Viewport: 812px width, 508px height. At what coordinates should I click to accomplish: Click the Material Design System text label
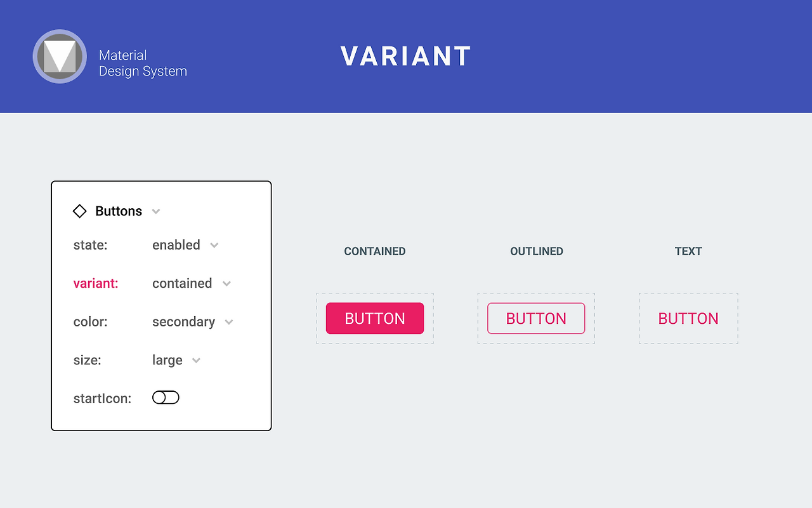[x=142, y=63]
